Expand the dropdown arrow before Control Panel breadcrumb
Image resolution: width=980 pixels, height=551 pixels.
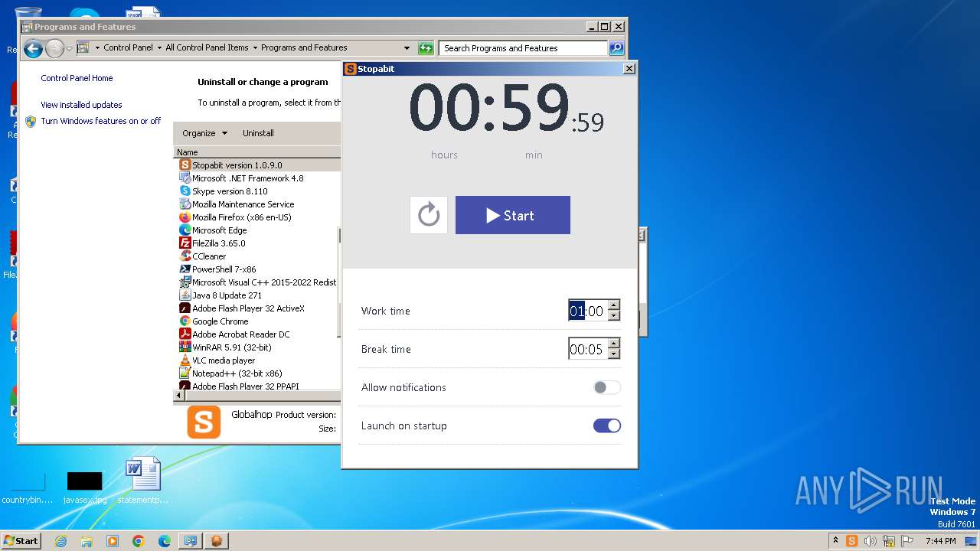coord(97,47)
